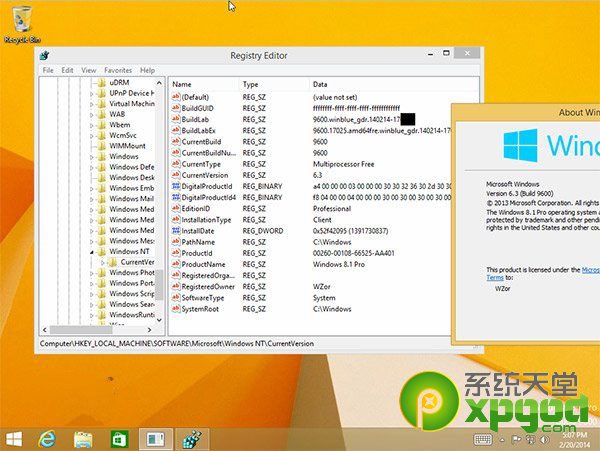Select the DigitalProductId binary icon
This screenshot has height=451, width=600.
pyautogui.click(x=176, y=186)
